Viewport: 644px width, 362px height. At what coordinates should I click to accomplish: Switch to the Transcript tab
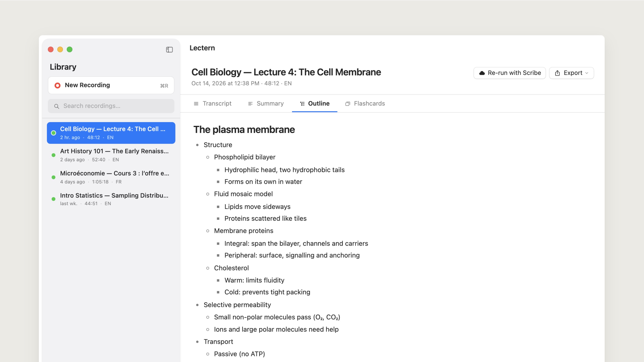click(x=213, y=103)
